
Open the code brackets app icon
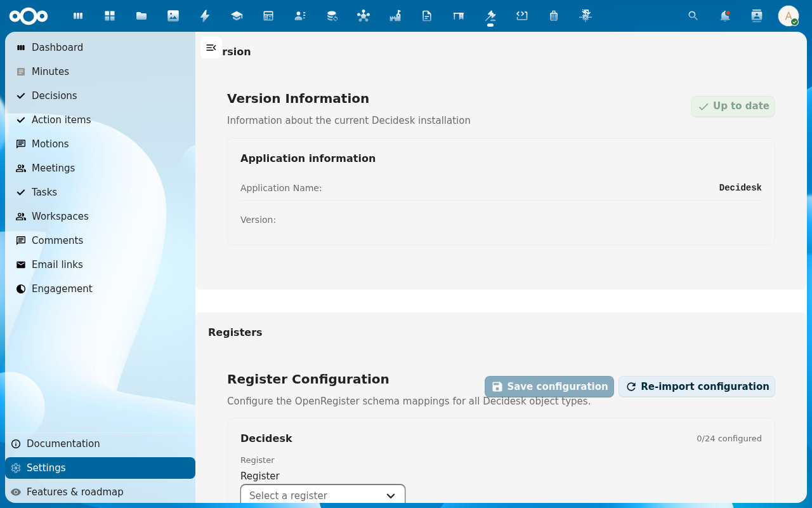point(522,16)
